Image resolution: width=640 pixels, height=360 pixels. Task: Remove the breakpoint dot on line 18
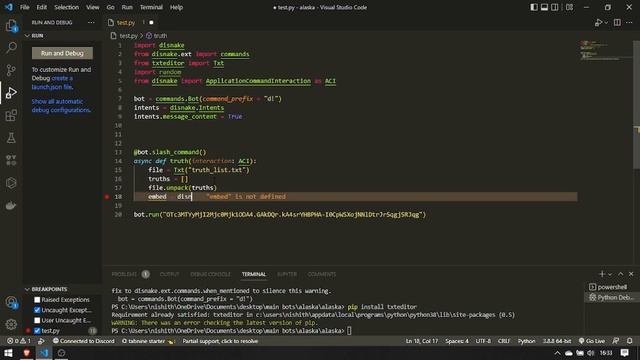tap(107, 197)
